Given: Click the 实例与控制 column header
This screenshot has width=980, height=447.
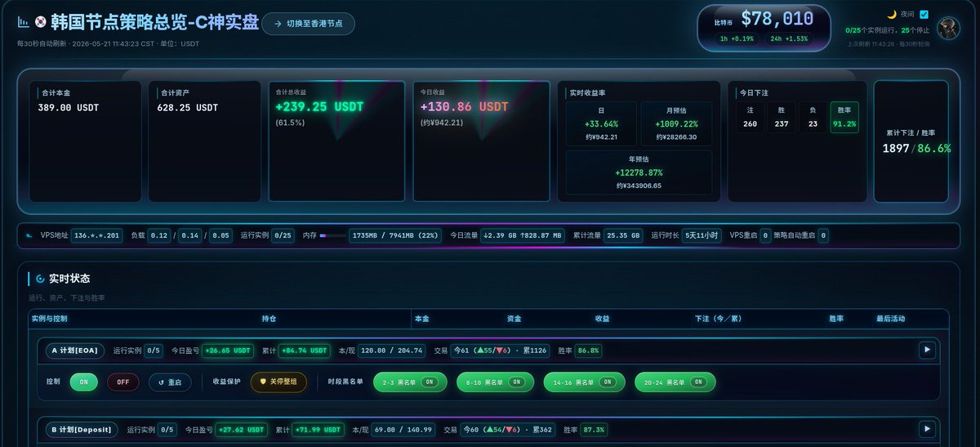Looking at the screenshot, I should pyautogui.click(x=49, y=319).
